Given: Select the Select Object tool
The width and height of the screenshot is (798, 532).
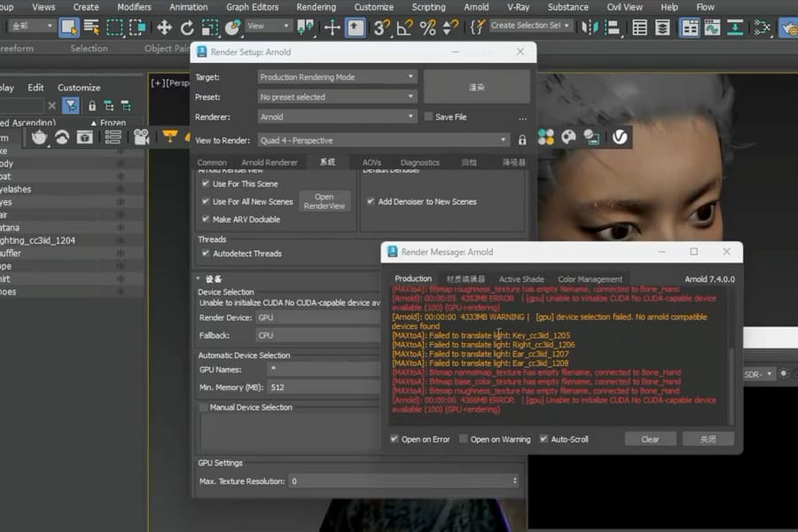Looking at the screenshot, I should [x=69, y=27].
